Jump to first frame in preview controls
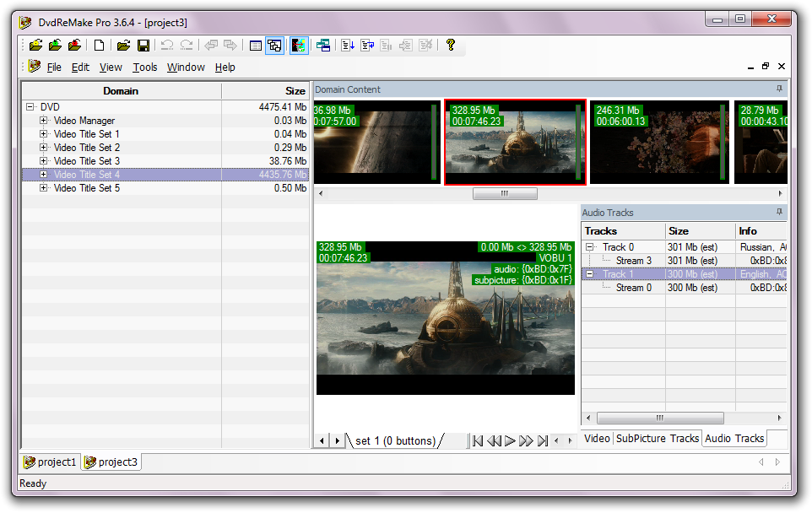Image resolution: width=812 pixels, height=513 pixels. click(x=478, y=440)
